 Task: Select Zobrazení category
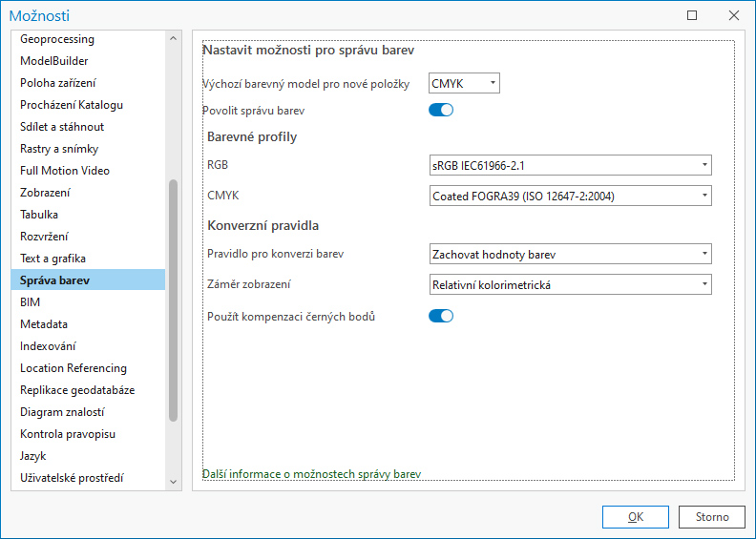click(88, 192)
